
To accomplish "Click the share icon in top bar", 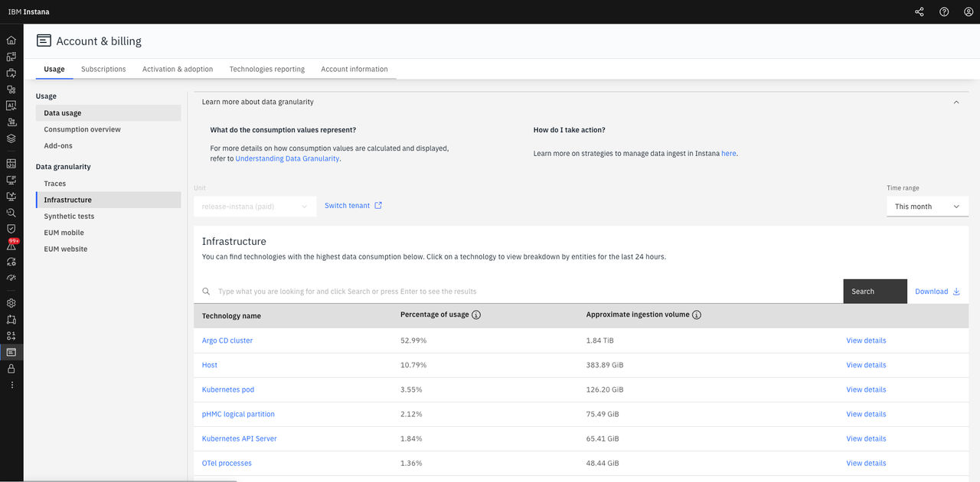I will 920,11.
